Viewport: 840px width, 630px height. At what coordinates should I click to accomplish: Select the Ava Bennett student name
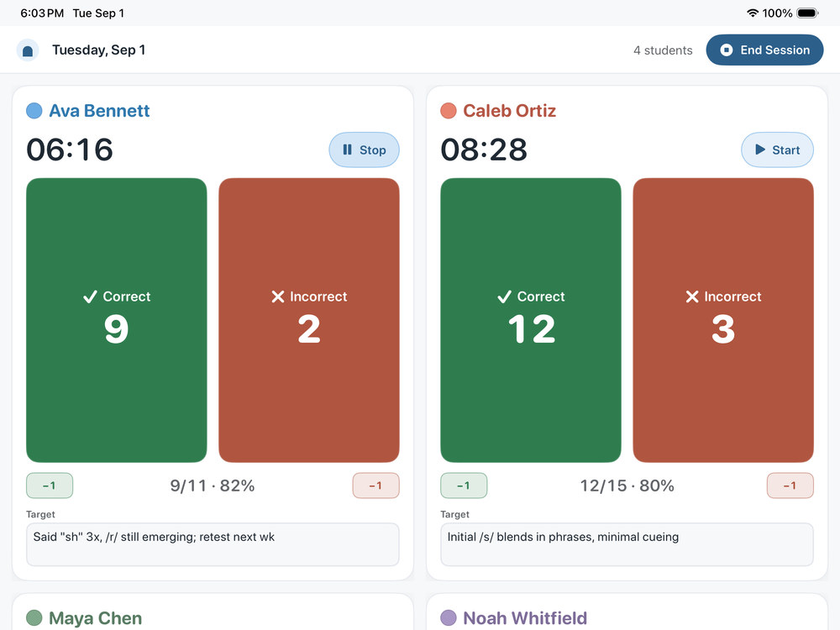[99, 111]
